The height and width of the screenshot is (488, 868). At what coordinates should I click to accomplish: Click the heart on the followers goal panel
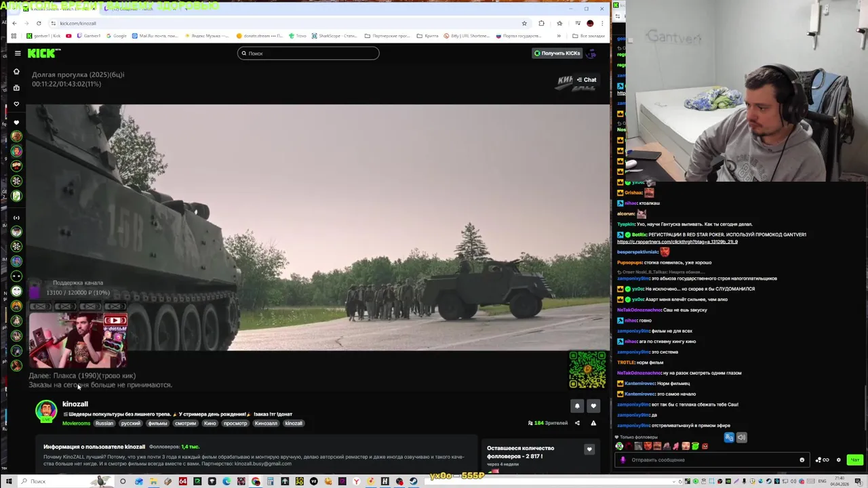click(x=589, y=449)
